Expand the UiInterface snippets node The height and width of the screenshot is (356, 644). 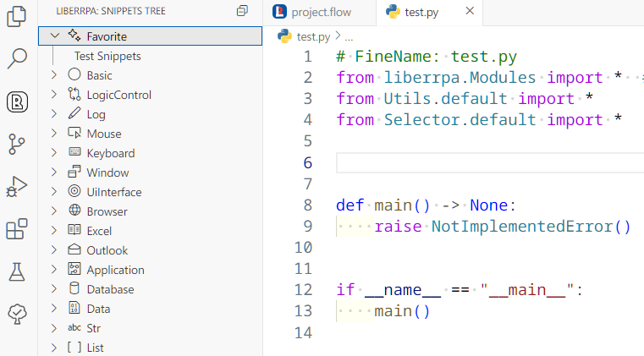click(x=54, y=191)
